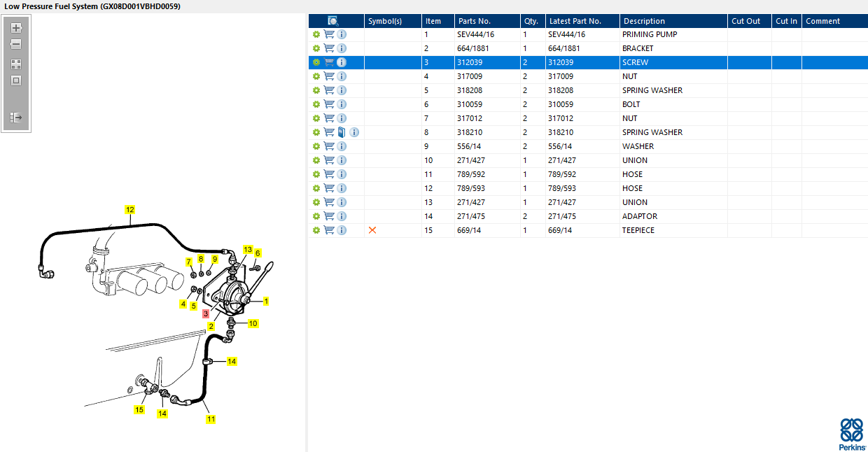Click gear icon on BRACKET row

coord(316,48)
